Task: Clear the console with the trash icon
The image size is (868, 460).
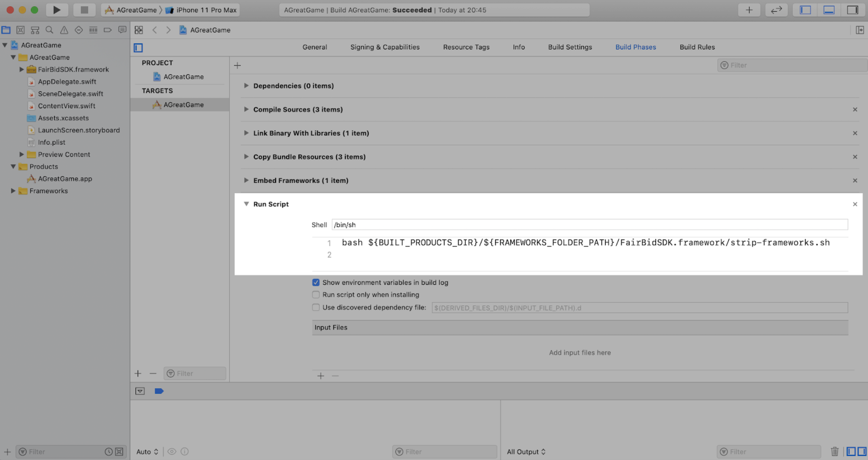Action: click(834, 452)
